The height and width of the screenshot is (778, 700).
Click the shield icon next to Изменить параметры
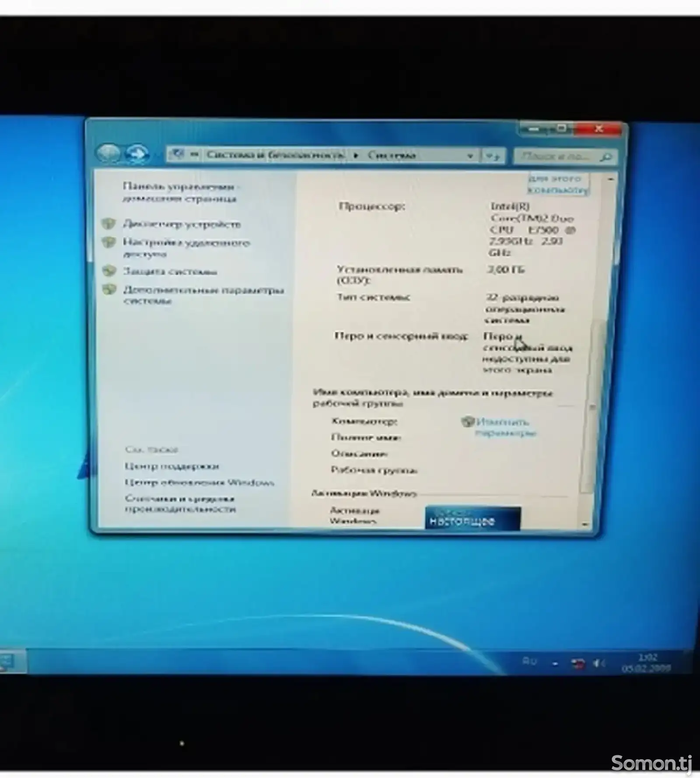click(468, 422)
